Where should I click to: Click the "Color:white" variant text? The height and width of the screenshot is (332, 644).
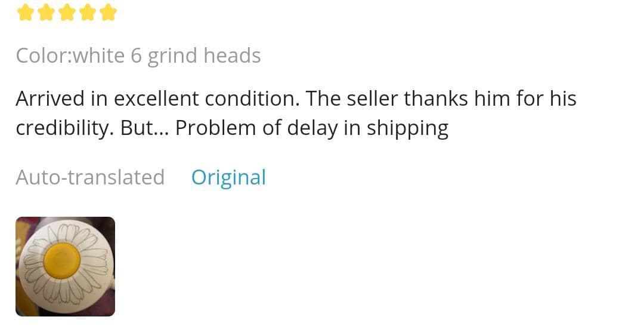tap(70, 56)
